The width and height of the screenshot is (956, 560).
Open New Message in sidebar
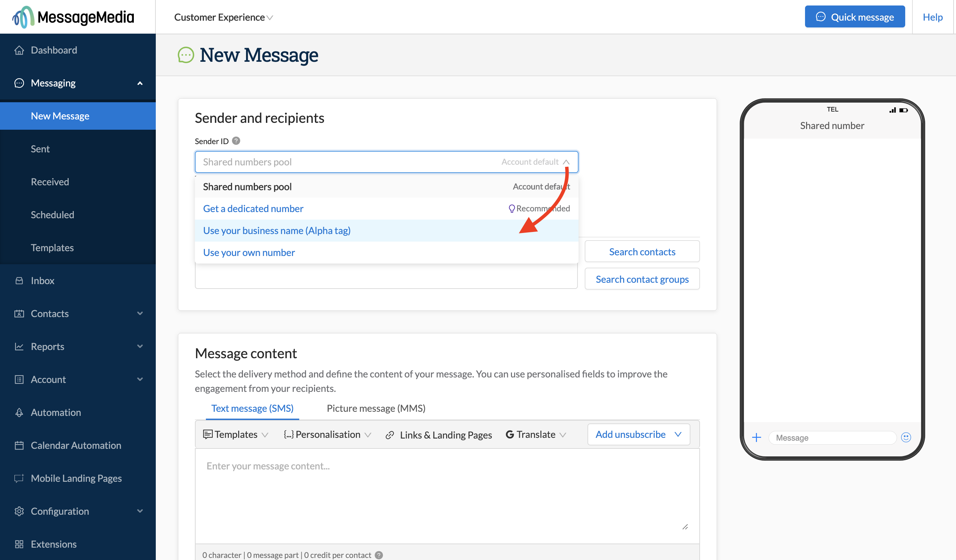[78, 116]
